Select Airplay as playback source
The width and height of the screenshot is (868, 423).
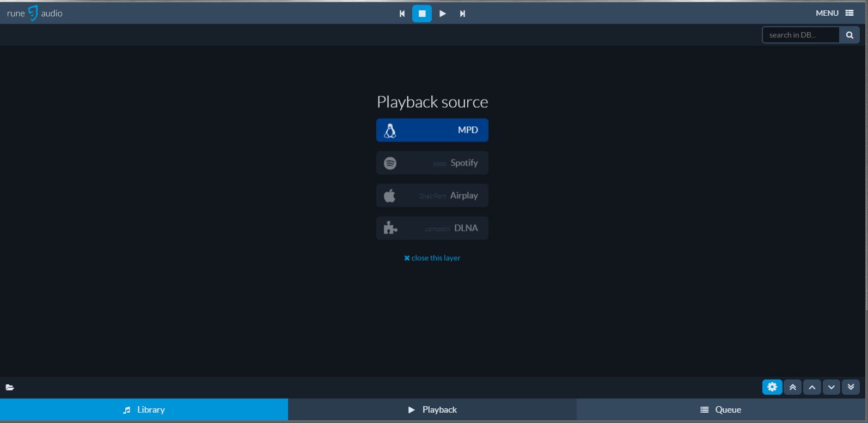pos(432,195)
